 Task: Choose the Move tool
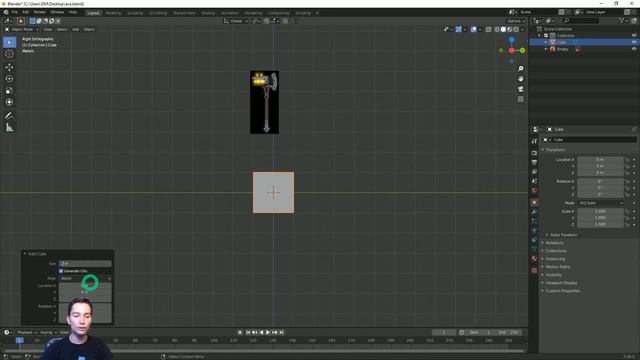pos(9,67)
